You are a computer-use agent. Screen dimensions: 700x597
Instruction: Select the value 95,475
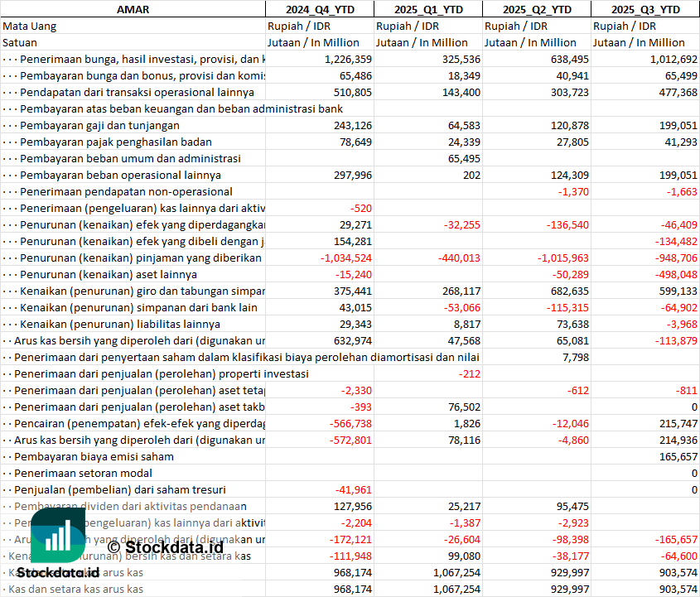coord(572,507)
